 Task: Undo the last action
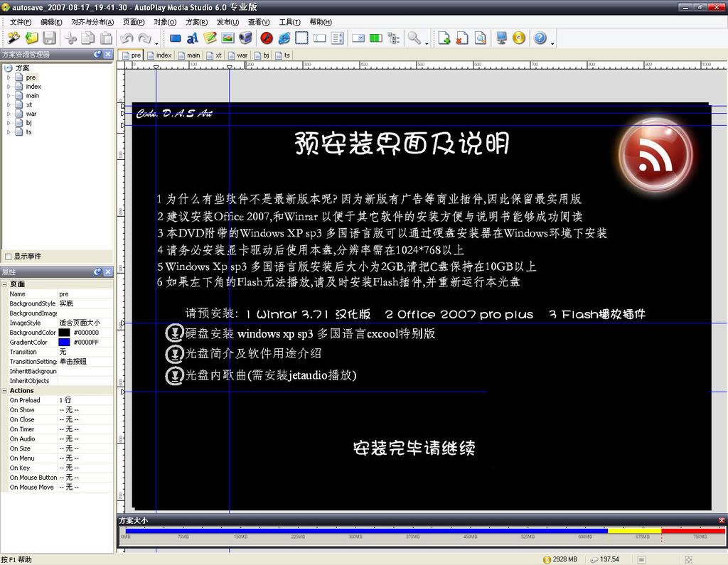pyautogui.click(x=127, y=38)
